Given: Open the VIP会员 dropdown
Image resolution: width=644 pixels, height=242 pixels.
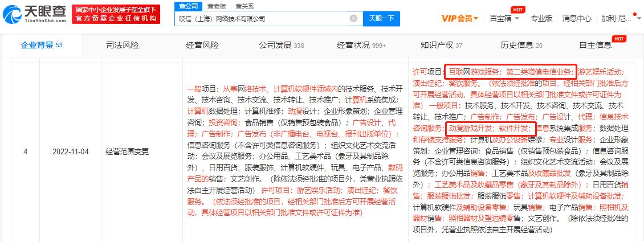Looking at the screenshot, I should (459, 18).
